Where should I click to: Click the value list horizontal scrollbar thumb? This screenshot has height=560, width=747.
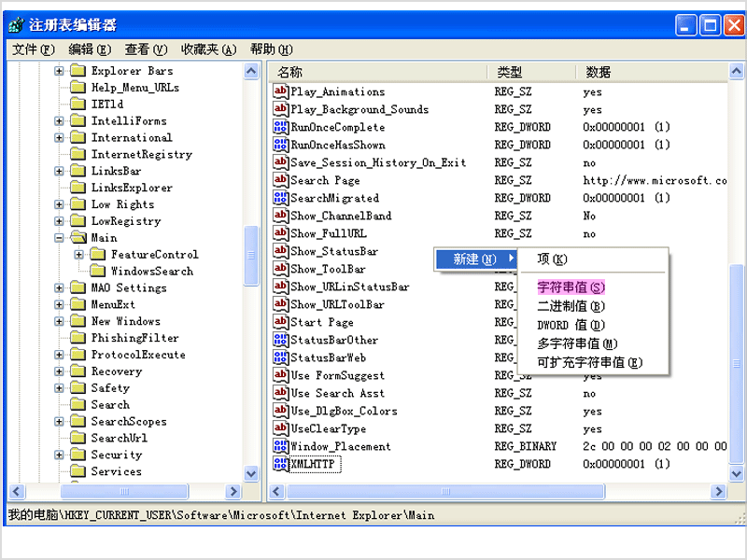pos(445,491)
